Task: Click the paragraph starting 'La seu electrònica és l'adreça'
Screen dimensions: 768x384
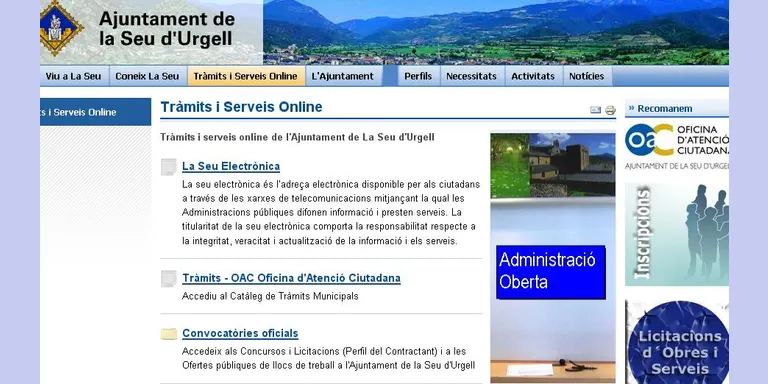Action: point(330,213)
